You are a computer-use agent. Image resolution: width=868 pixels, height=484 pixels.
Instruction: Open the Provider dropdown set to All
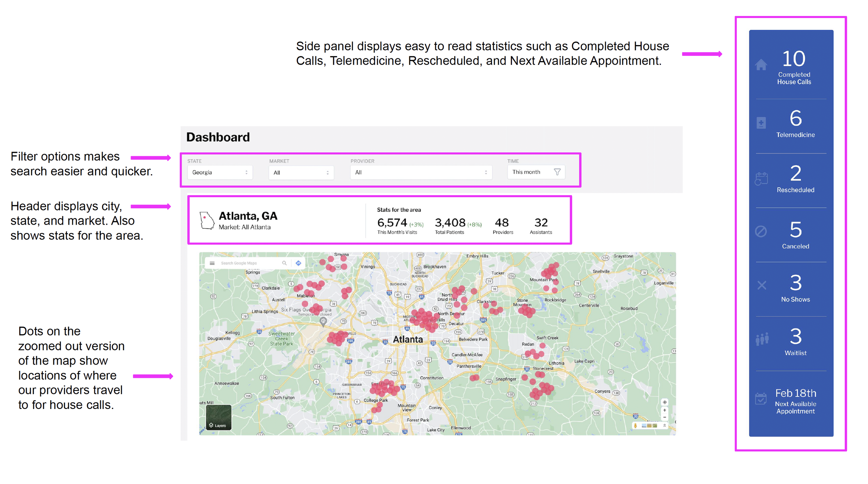[x=421, y=172]
